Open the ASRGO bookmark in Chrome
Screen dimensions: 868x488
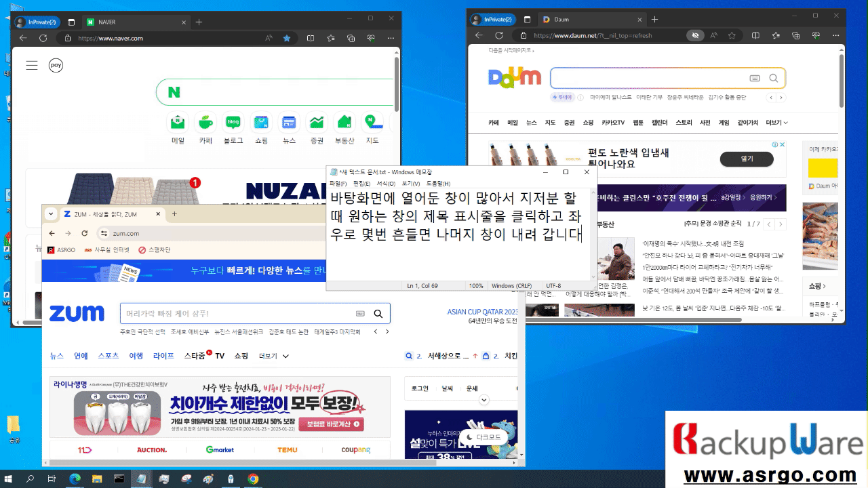[x=61, y=249]
